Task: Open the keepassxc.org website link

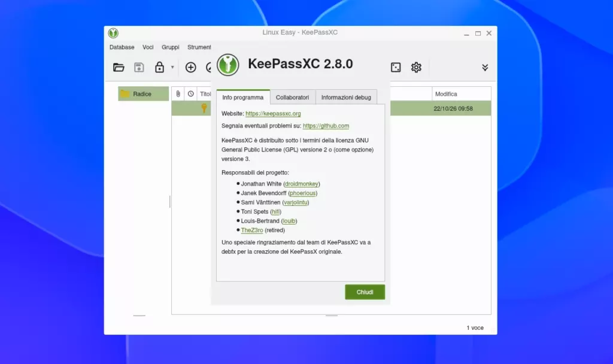Action: pos(273,113)
